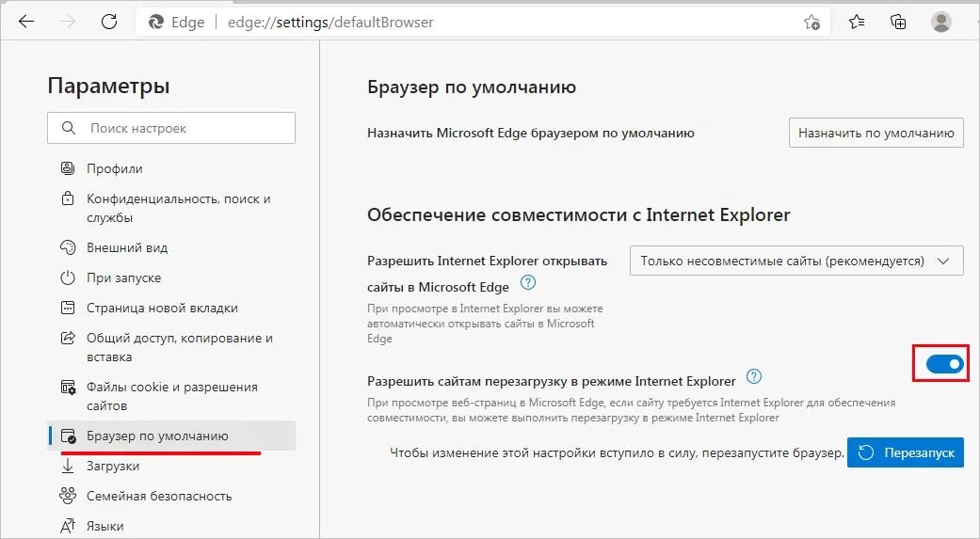Click the Браузер по умолчанию page heading
The image size is (980, 539).
tap(472, 87)
